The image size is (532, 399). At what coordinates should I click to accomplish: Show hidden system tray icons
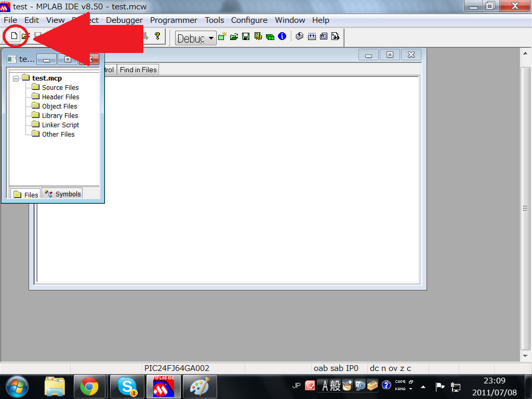(x=423, y=387)
